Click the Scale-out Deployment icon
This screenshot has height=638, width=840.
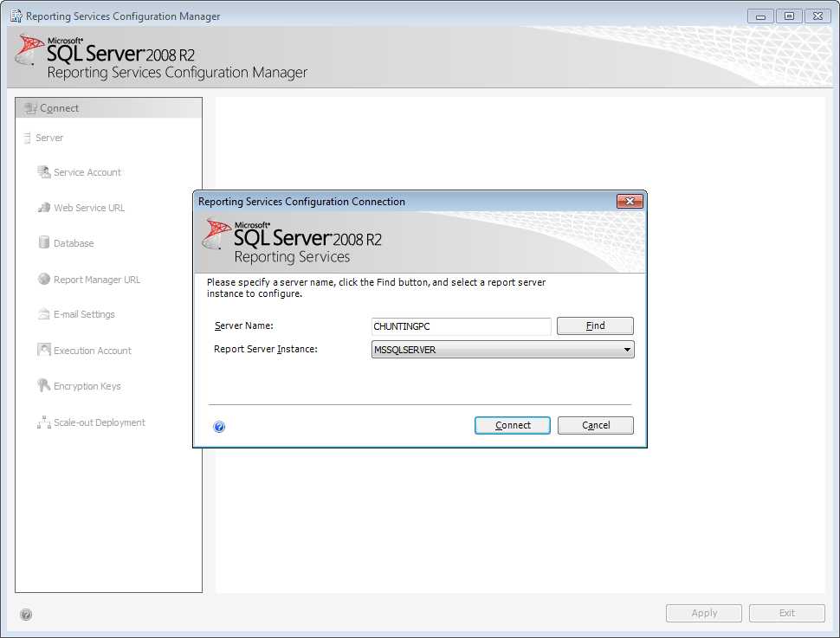44,422
